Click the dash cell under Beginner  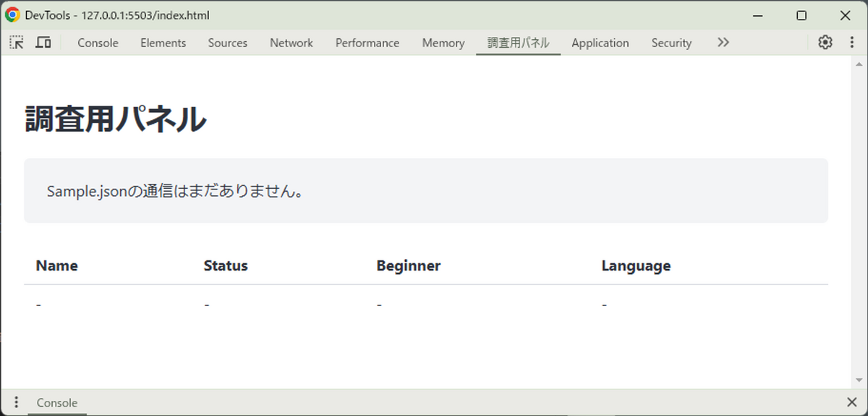pos(379,305)
